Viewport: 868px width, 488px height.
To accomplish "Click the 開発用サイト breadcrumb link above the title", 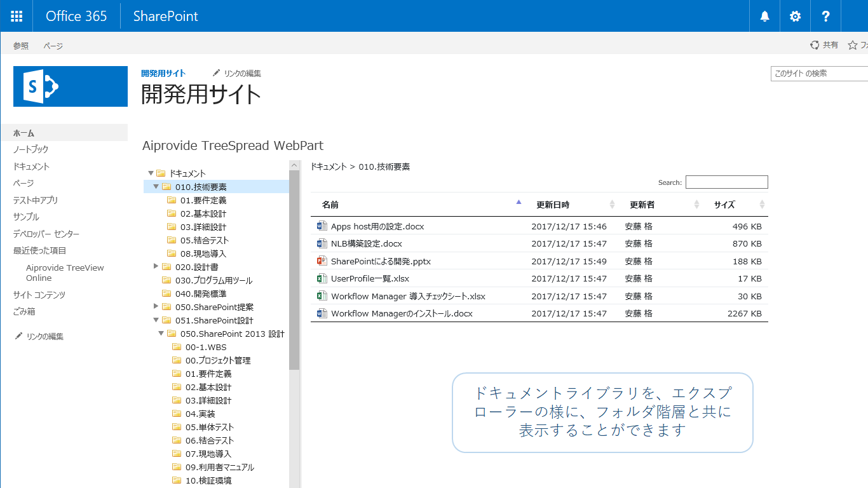I will coord(163,73).
